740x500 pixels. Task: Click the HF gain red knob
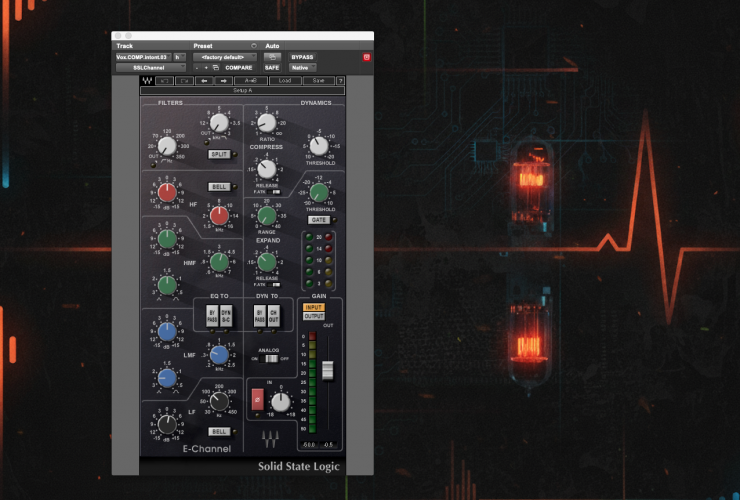tap(167, 192)
